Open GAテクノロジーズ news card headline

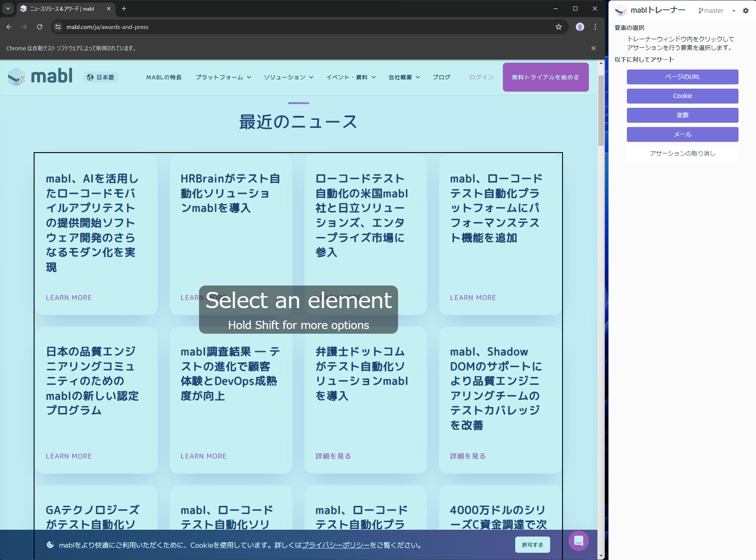coord(92,517)
